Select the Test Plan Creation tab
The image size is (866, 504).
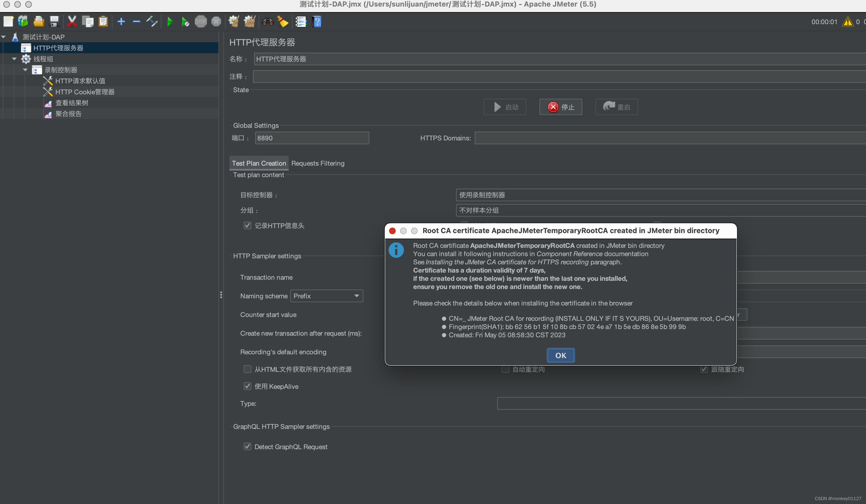pos(258,163)
